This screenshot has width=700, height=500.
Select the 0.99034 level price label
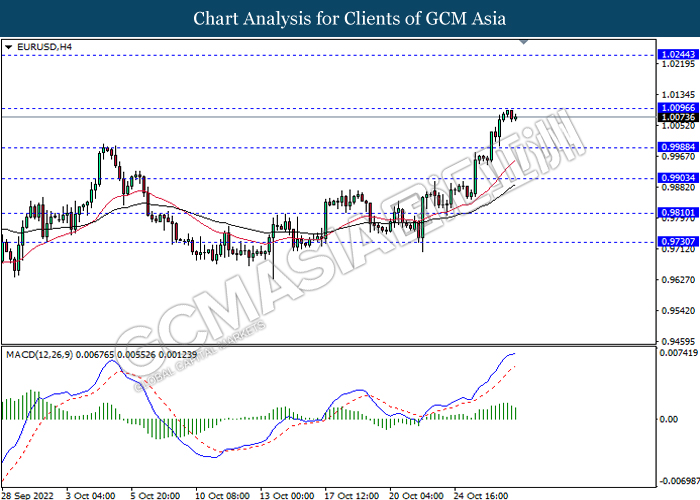(x=678, y=178)
